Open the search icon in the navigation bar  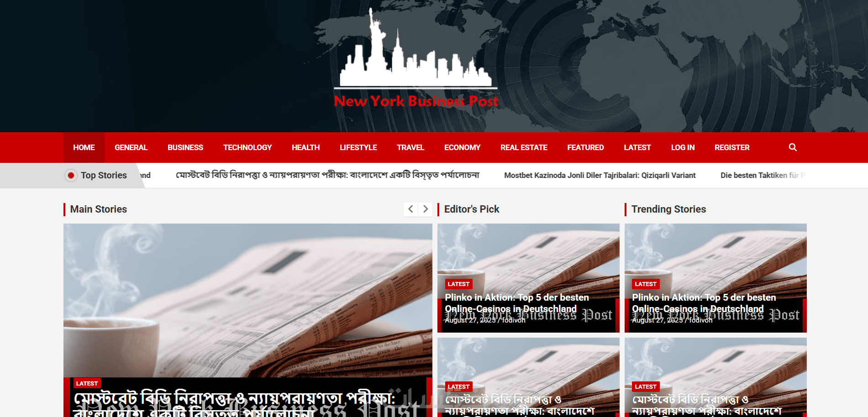pos(793,147)
